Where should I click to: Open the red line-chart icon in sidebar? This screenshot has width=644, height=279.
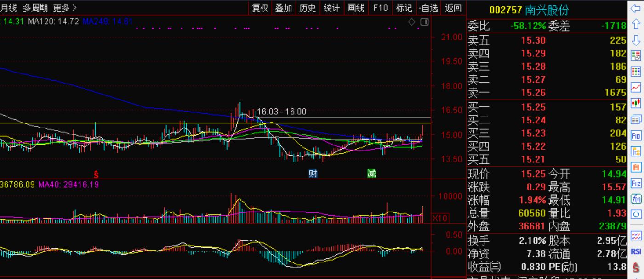tap(636, 87)
